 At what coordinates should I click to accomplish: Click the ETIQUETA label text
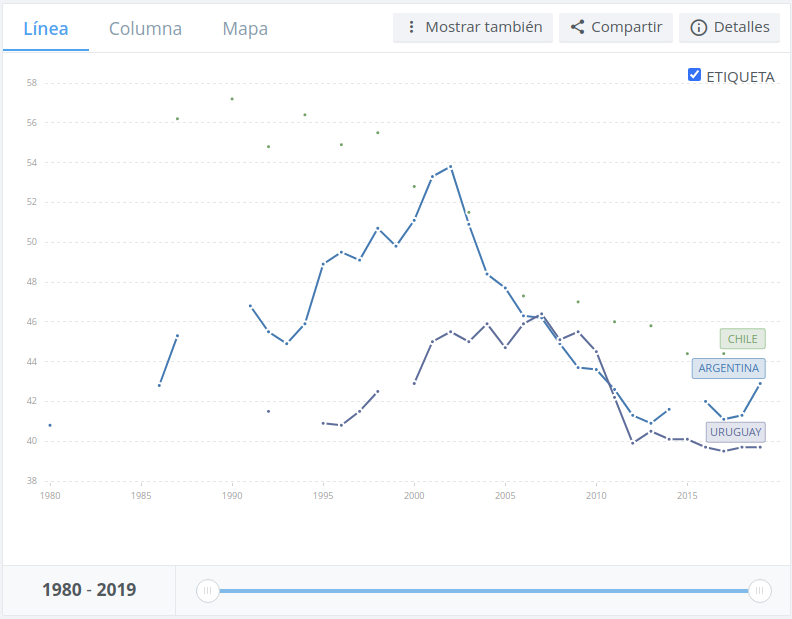[x=740, y=77]
